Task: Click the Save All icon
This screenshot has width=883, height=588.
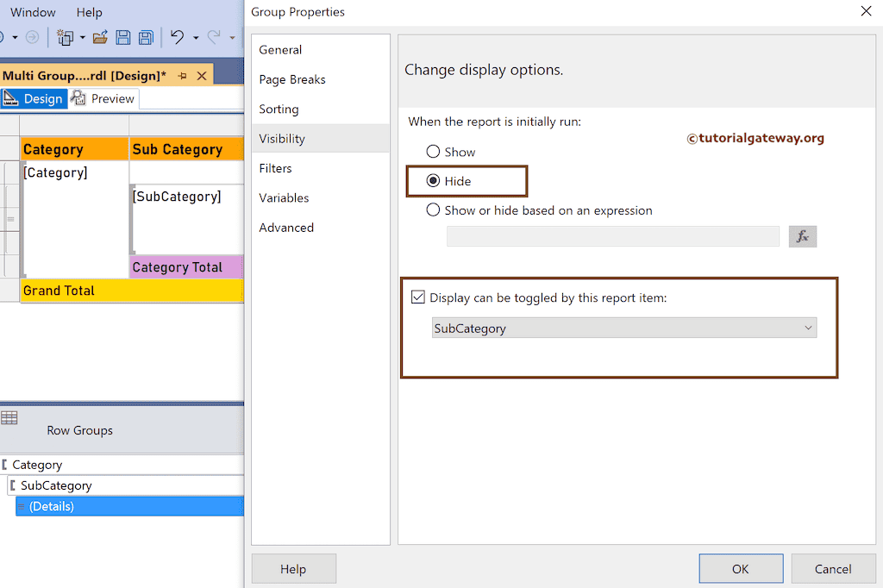Action: (145, 37)
